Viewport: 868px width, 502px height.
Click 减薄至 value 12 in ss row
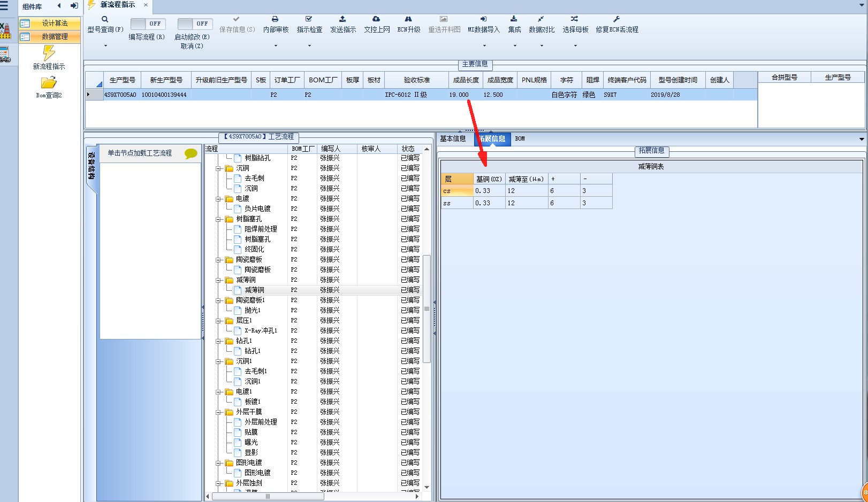click(x=527, y=203)
